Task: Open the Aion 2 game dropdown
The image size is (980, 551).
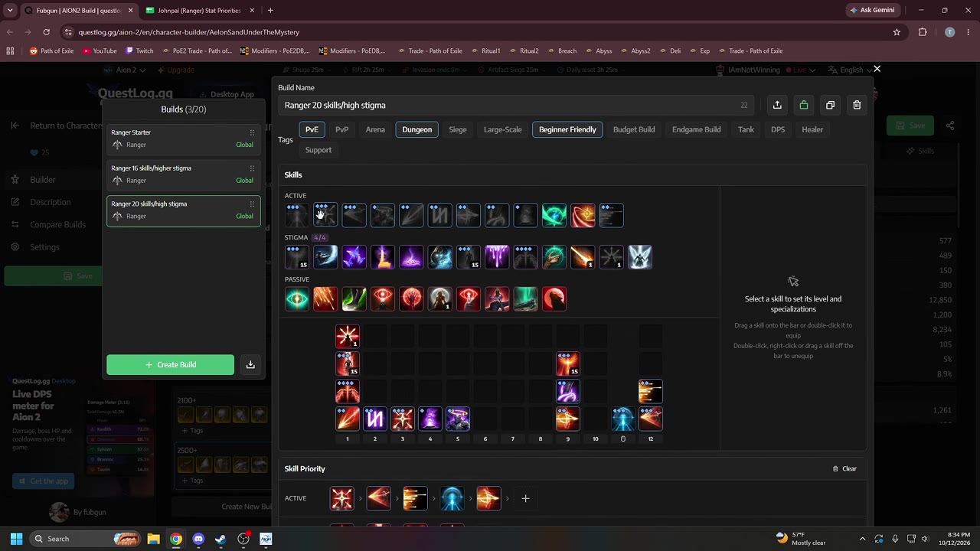Action: click(x=126, y=70)
